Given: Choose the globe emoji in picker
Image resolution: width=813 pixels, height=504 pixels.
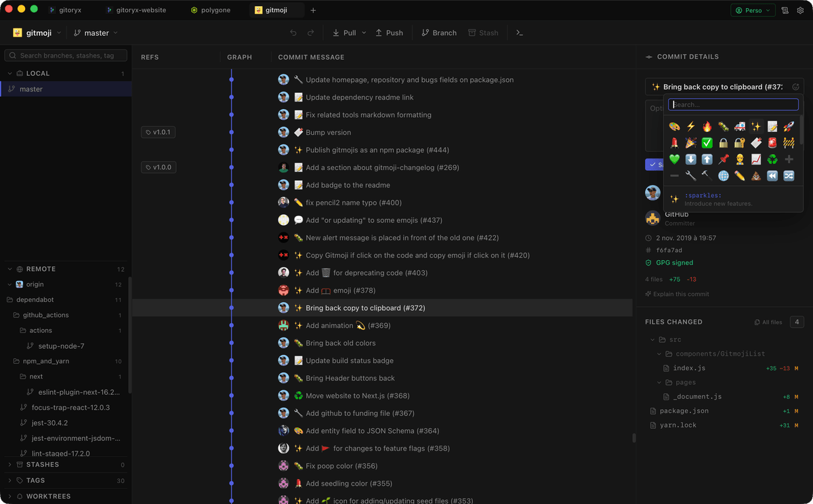Looking at the screenshot, I should (724, 175).
